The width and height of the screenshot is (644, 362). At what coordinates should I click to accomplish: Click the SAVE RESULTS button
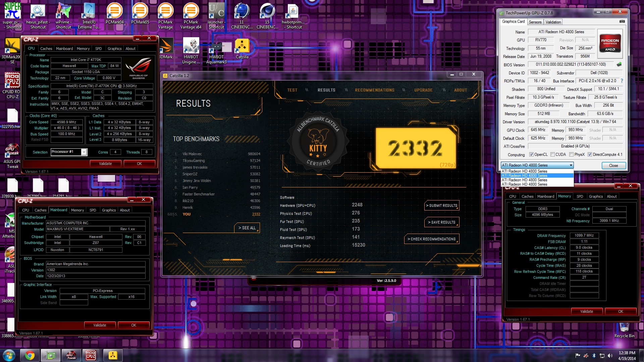tap(442, 222)
